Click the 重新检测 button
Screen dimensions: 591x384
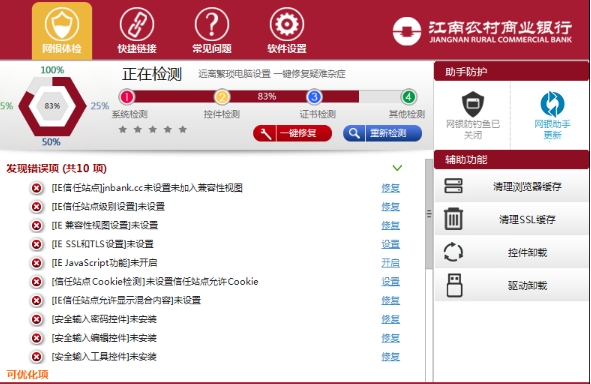pyautogui.click(x=382, y=133)
